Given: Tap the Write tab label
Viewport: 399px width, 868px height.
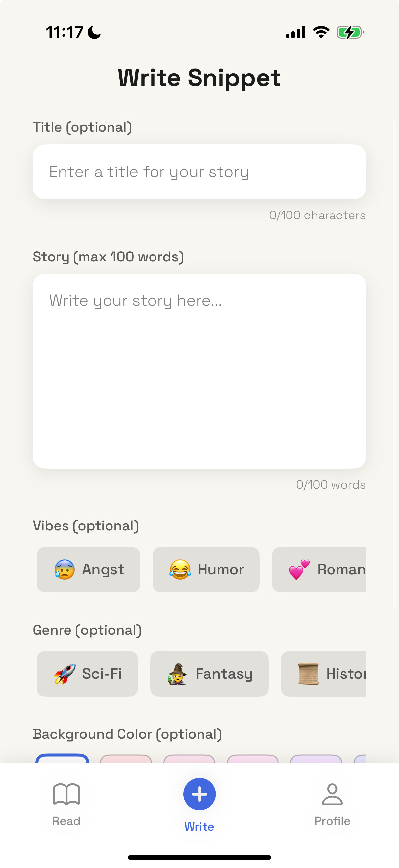Looking at the screenshot, I should pyautogui.click(x=199, y=826).
